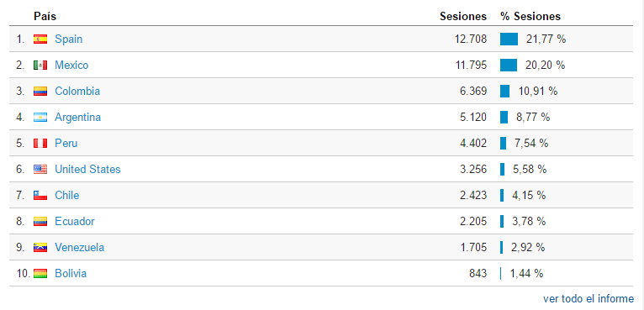The height and width of the screenshot is (310, 644).
Task: Click the Chile flag icon
Action: click(x=40, y=196)
